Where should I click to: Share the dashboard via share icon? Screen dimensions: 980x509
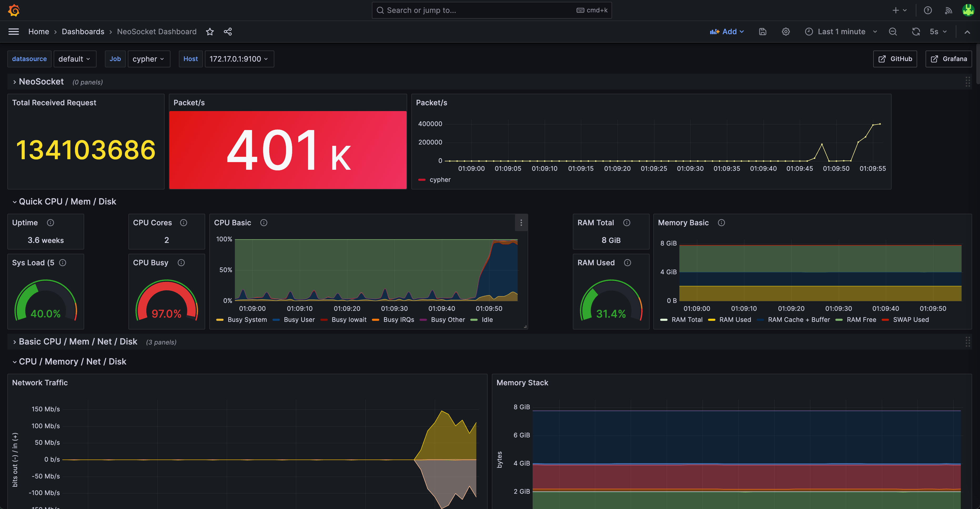(228, 32)
